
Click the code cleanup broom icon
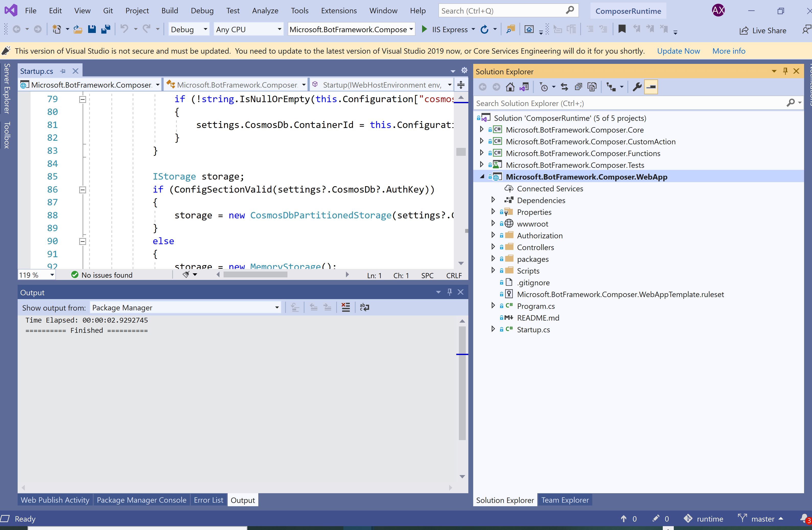point(186,275)
